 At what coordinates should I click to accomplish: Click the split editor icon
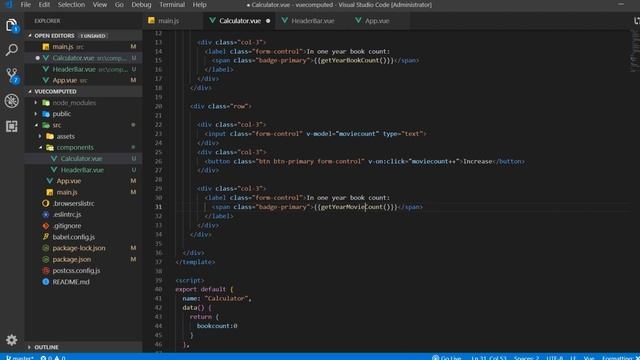coord(636,20)
